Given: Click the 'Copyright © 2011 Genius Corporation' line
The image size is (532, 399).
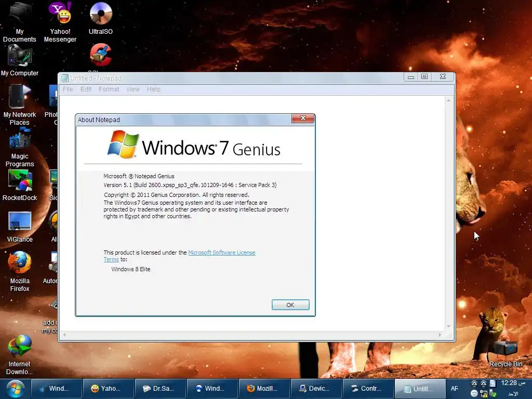Looking at the screenshot, I should point(177,195).
